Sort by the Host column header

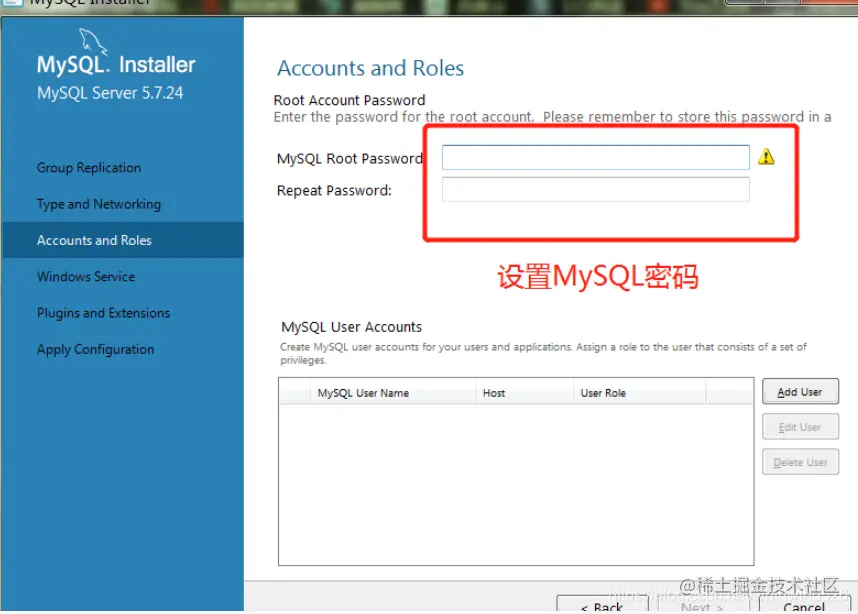[524, 393]
